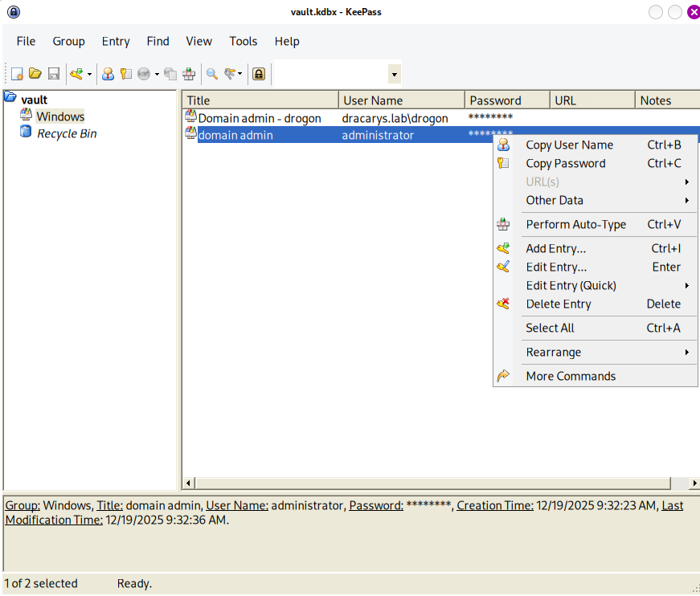Click the horizontal scrollbar left arrow
The width and height of the screenshot is (700, 596).
(188, 483)
